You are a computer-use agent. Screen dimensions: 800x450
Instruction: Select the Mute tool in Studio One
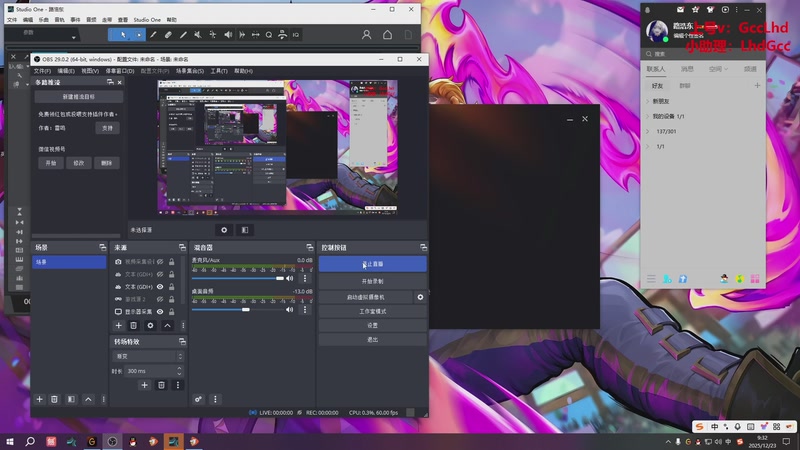coord(197,35)
